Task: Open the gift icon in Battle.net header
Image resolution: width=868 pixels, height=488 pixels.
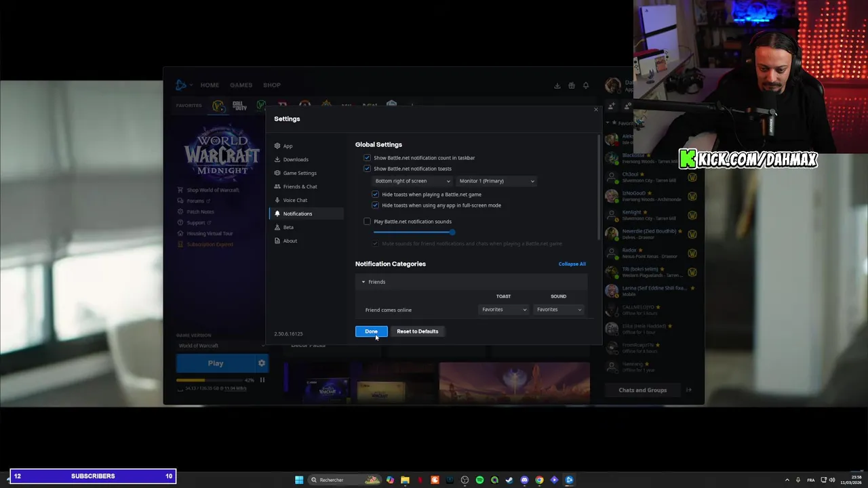Action: pyautogui.click(x=572, y=85)
